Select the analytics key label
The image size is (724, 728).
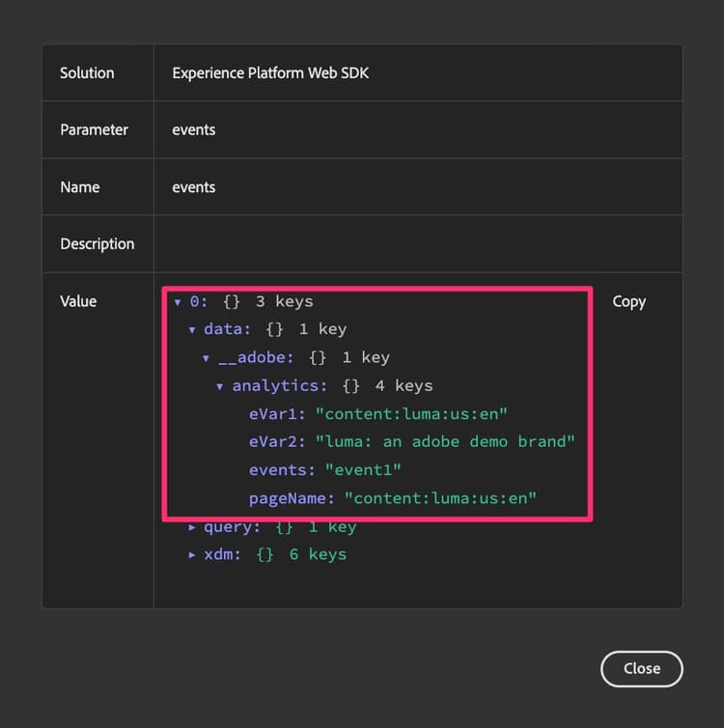280,386
